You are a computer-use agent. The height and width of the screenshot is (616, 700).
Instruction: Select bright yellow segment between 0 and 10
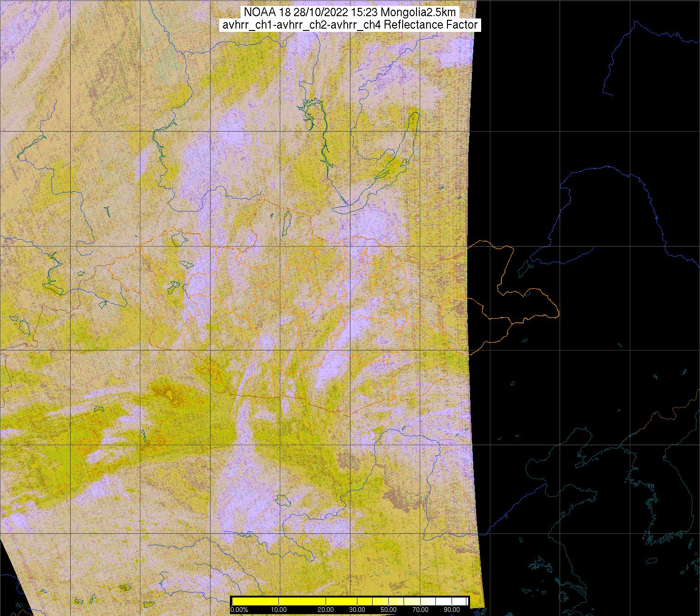click(255, 601)
